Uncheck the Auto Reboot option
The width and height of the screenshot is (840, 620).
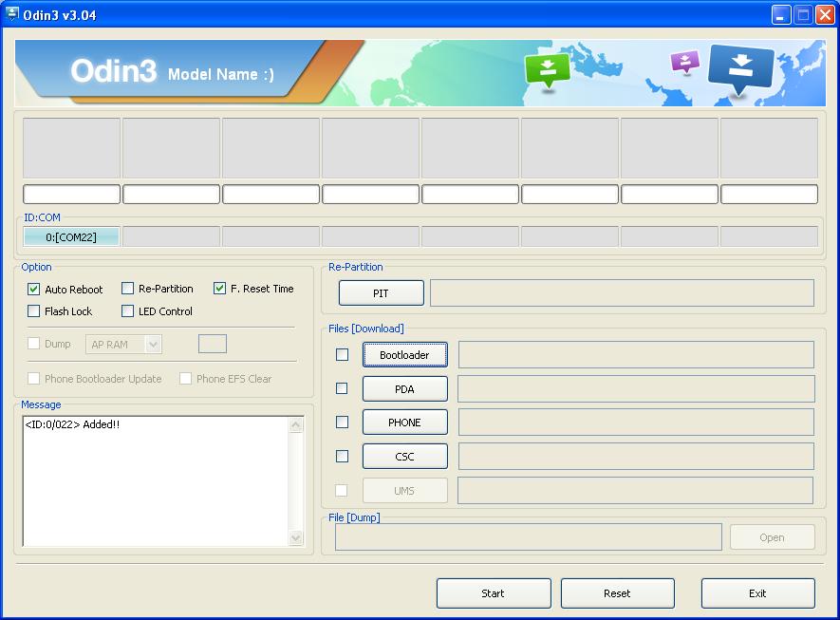click(x=34, y=290)
